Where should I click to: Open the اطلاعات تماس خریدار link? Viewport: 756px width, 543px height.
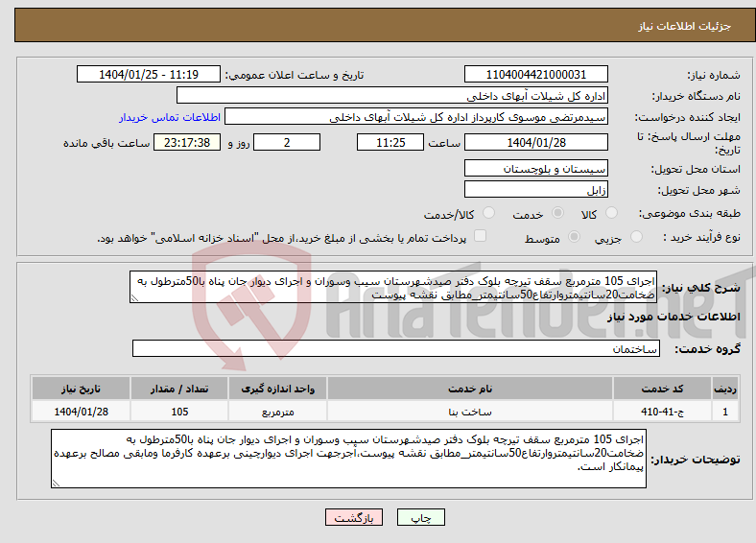[x=170, y=117]
